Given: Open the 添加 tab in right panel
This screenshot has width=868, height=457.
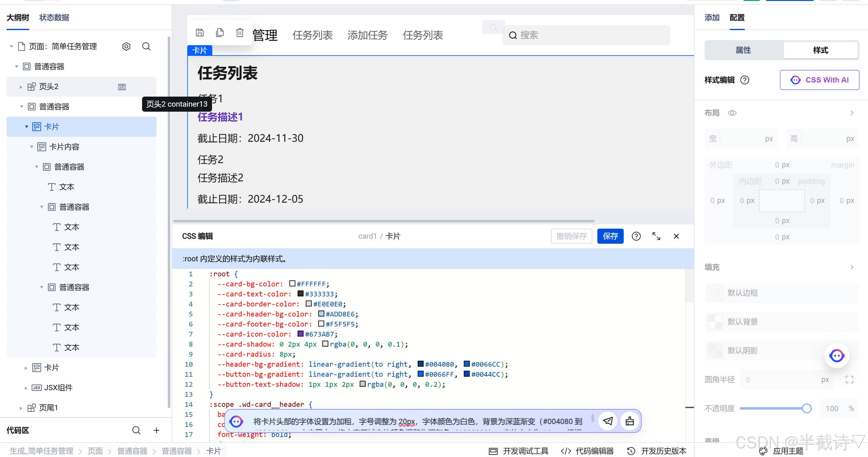Looking at the screenshot, I should [x=712, y=18].
